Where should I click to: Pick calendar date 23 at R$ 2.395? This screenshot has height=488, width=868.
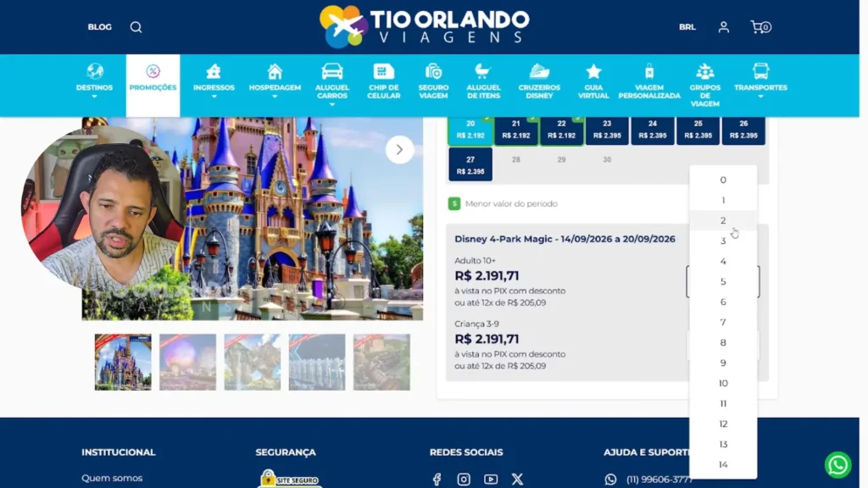coord(607,130)
